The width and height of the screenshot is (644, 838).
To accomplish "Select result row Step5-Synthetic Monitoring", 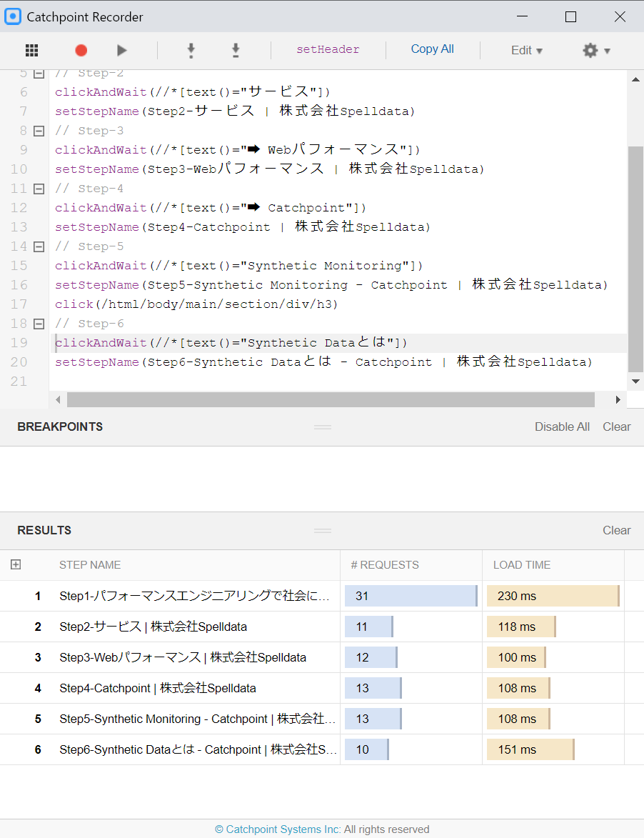I will tap(322, 719).
